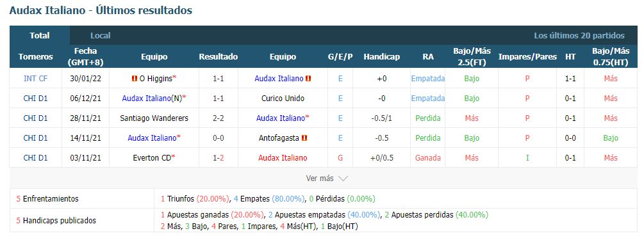
Task: Click red card icon beside O Higgins
Action: point(135,79)
